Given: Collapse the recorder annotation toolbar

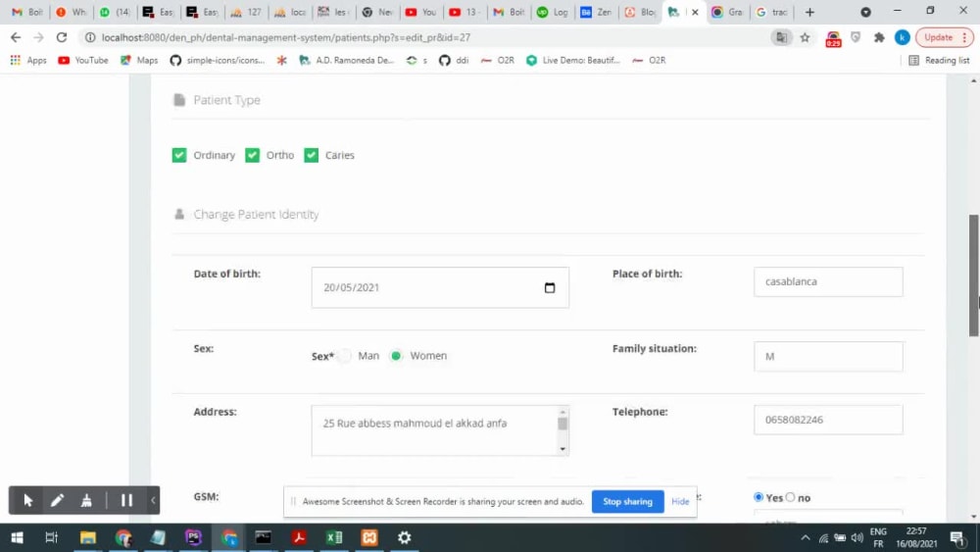Looking at the screenshot, I should coord(153,500).
